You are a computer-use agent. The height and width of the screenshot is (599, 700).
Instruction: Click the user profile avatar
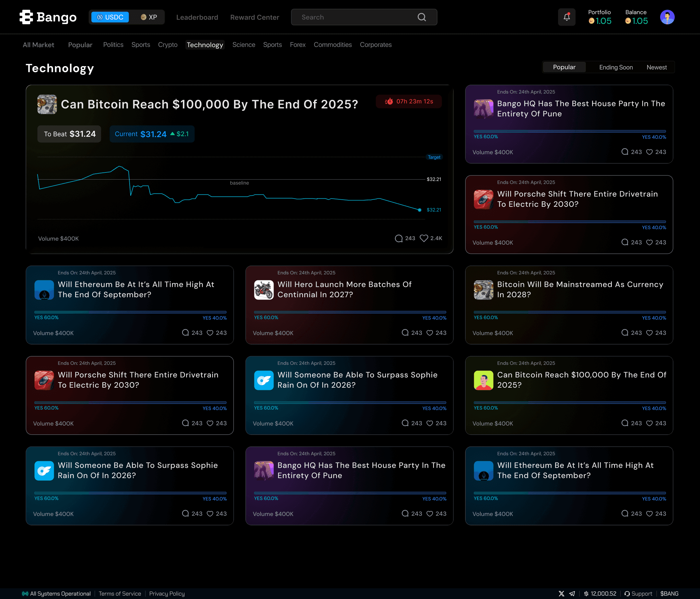[667, 17]
